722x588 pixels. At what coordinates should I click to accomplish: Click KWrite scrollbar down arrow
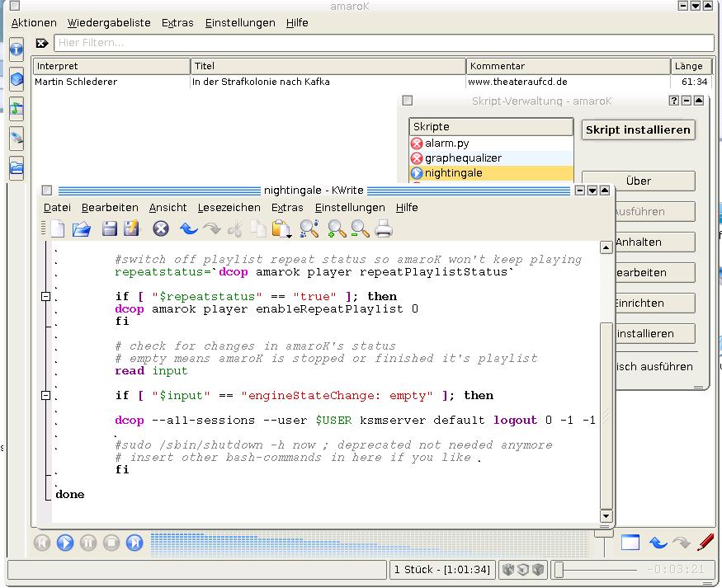(606, 515)
